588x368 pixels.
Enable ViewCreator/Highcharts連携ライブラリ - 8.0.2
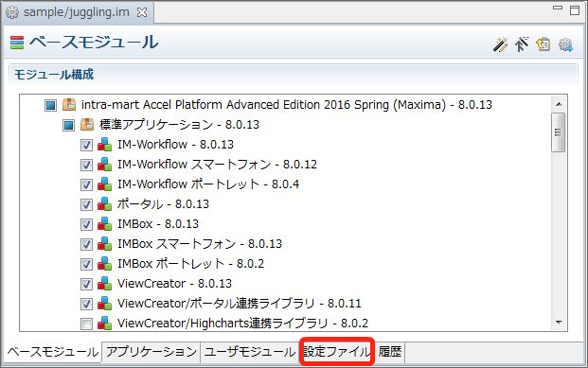pyautogui.click(x=86, y=324)
